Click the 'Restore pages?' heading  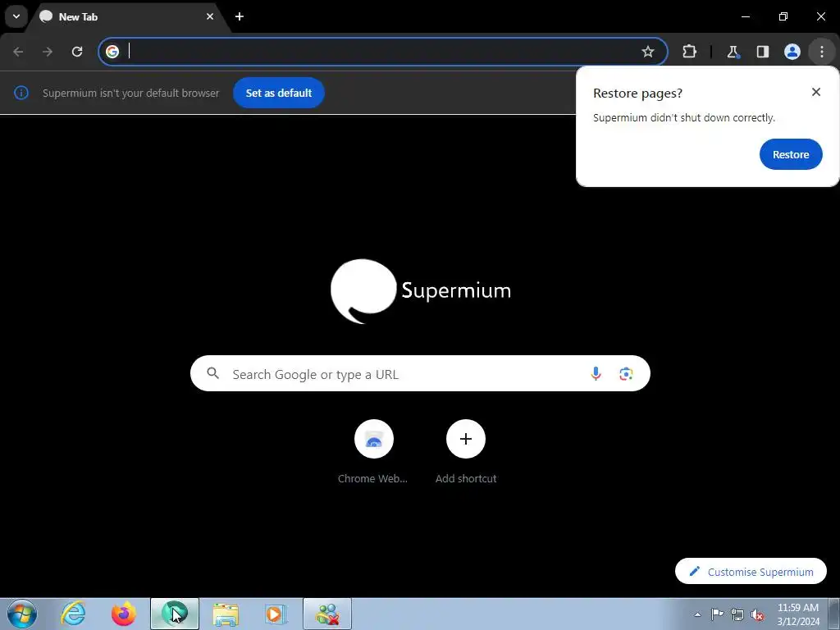click(637, 93)
